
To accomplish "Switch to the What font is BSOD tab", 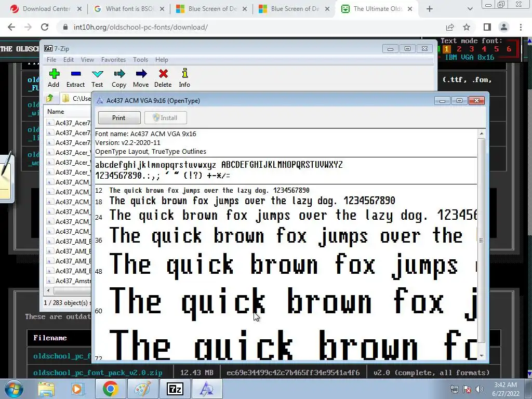I will (x=129, y=9).
